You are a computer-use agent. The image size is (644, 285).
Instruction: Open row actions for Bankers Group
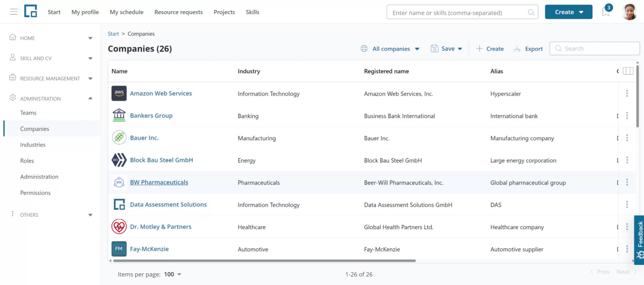point(627,116)
